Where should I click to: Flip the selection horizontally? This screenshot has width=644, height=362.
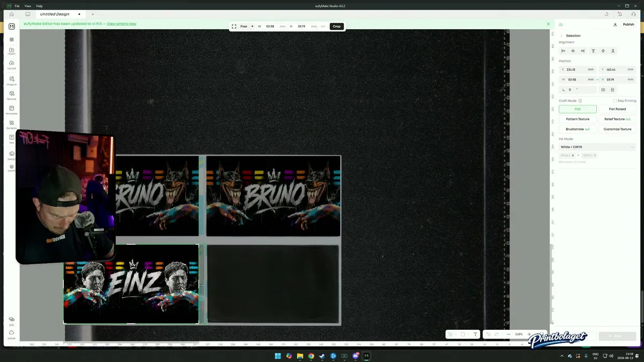(x=603, y=90)
